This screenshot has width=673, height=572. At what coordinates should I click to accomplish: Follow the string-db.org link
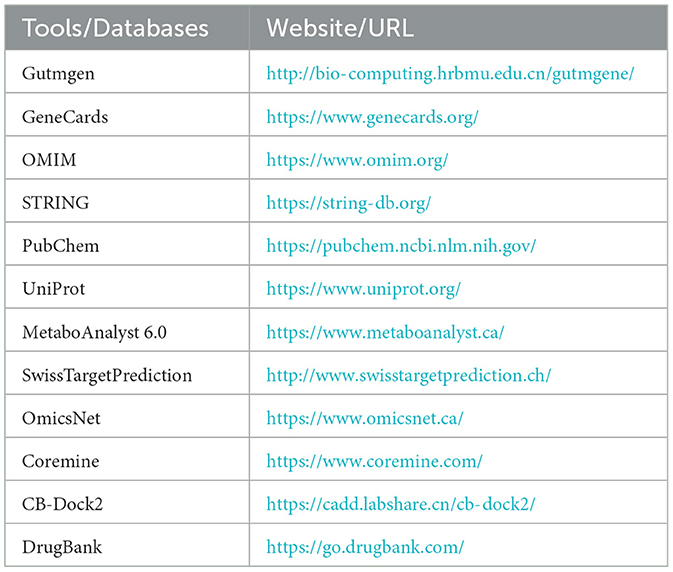pos(348,203)
